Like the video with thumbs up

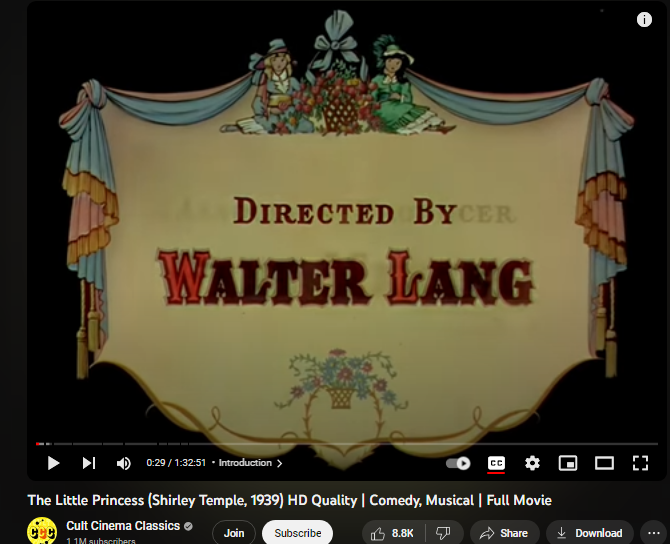click(x=393, y=533)
